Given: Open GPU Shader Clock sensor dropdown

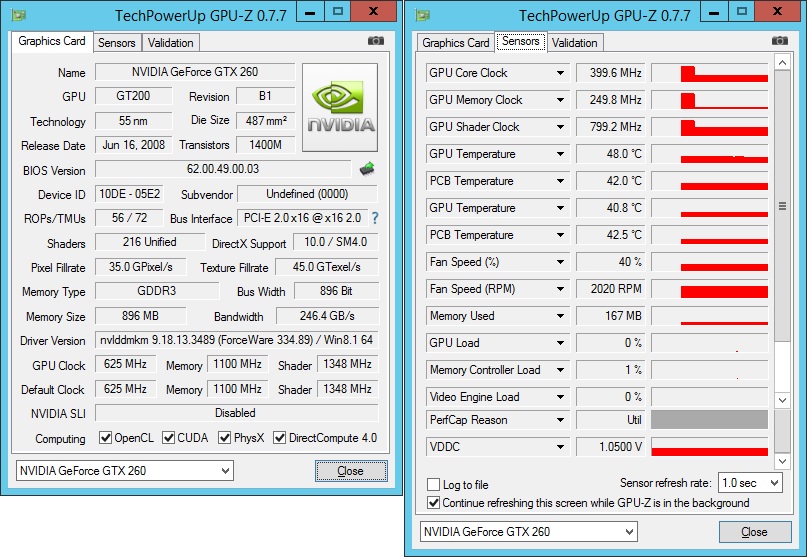Looking at the screenshot, I should (560, 127).
